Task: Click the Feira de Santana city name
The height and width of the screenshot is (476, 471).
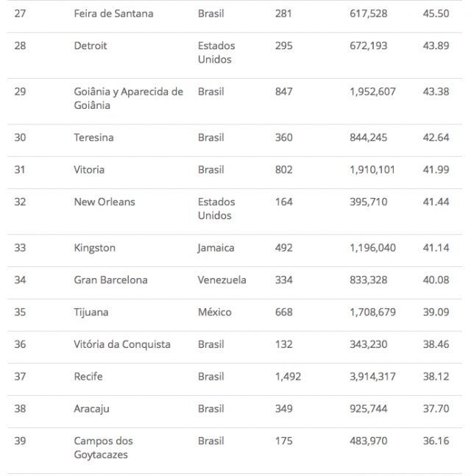Action: point(113,14)
